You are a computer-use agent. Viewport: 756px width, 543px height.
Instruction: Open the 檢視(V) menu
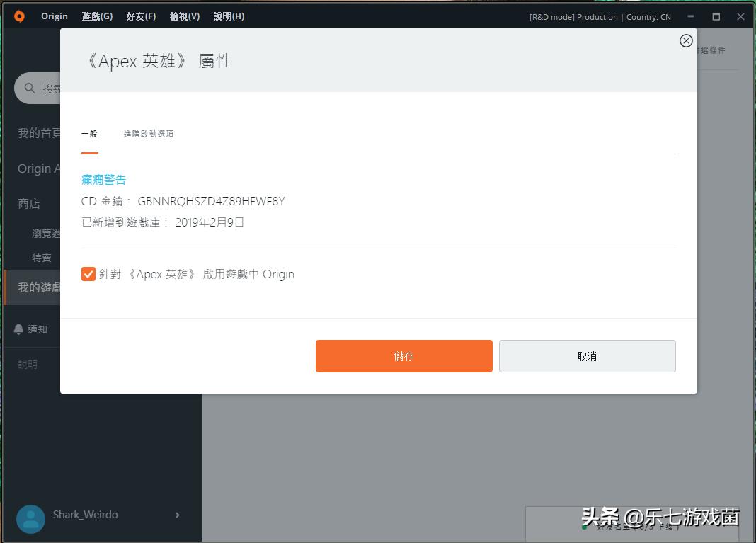coord(184,16)
